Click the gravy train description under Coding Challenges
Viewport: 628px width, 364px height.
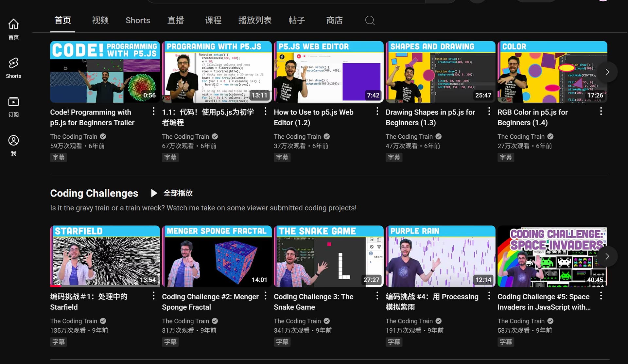coord(203,208)
